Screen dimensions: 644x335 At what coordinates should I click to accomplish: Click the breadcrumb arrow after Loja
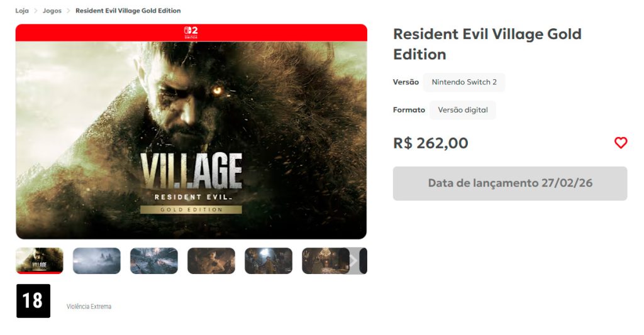click(x=36, y=11)
